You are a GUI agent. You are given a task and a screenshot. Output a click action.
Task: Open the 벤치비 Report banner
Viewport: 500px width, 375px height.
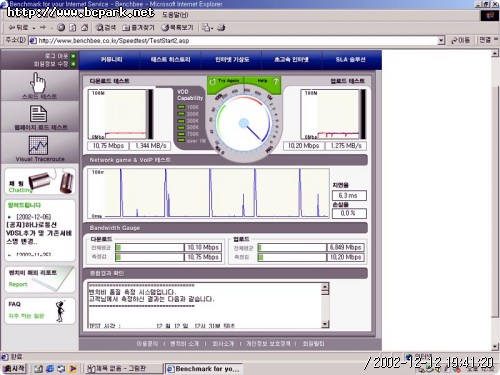(x=40, y=279)
